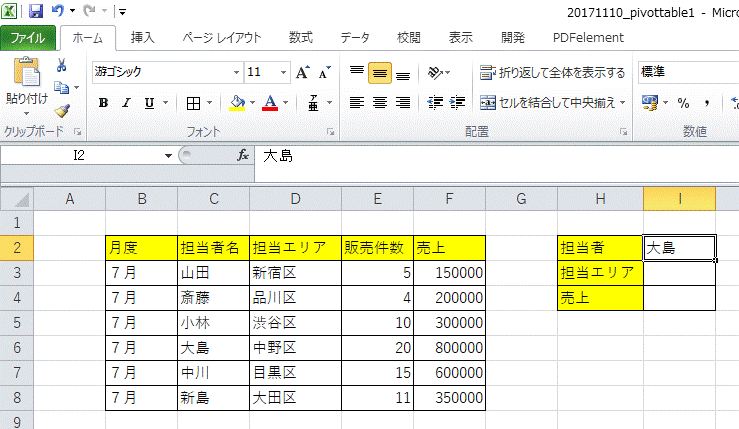Toggle Bold formatting
Image resolution: width=739 pixels, height=429 pixels.
(103, 102)
